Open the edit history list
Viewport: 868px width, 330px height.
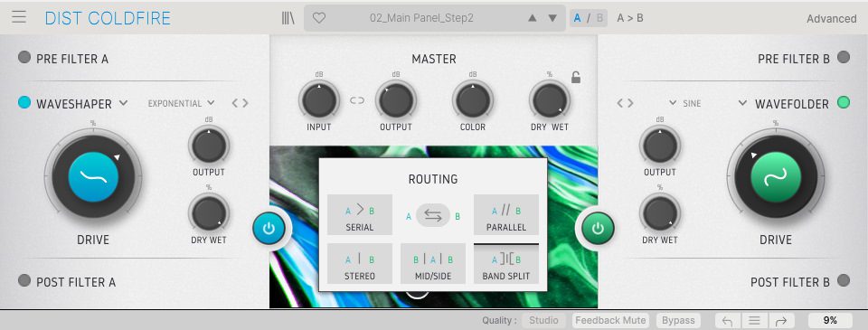pyautogui.click(x=754, y=321)
